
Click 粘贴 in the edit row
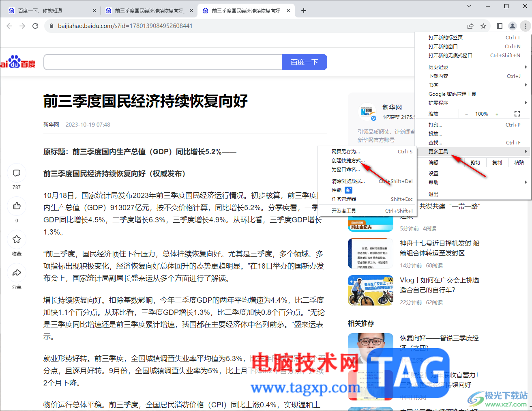point(519,162)
